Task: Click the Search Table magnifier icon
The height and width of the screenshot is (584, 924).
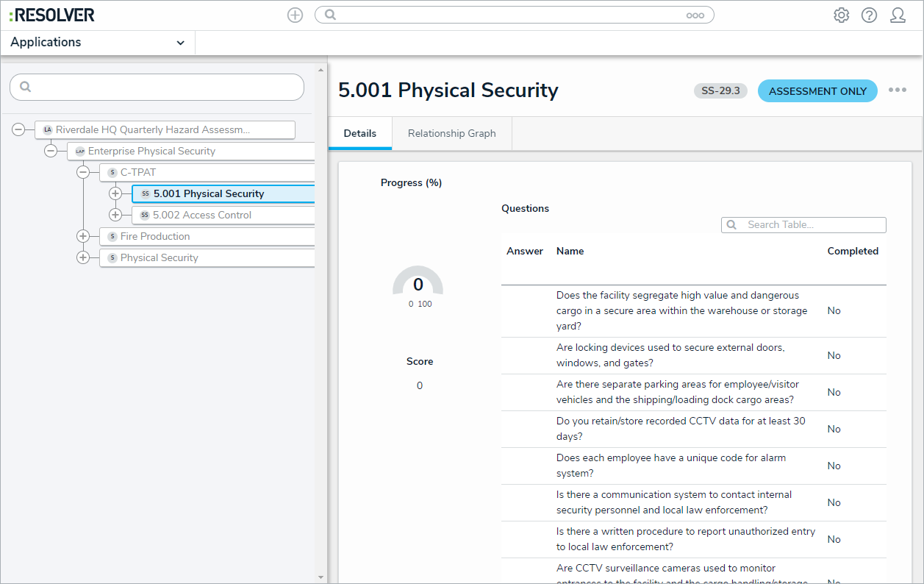Action: 731,225
